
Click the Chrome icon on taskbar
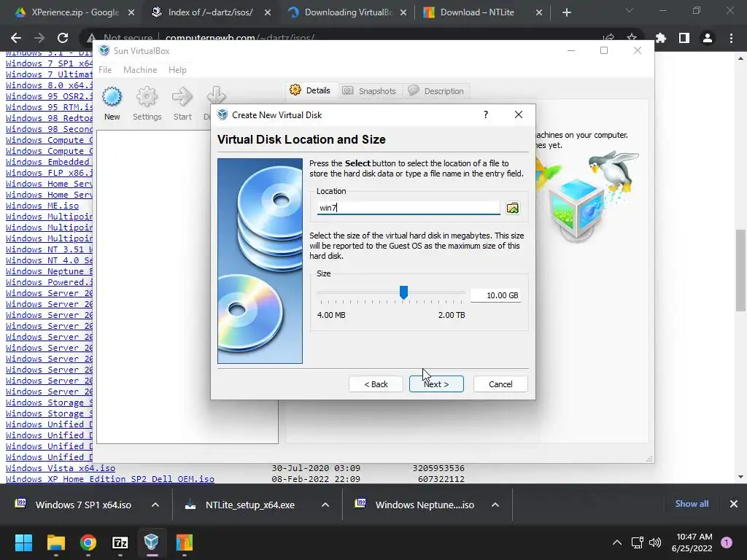(x=88, y=542)
